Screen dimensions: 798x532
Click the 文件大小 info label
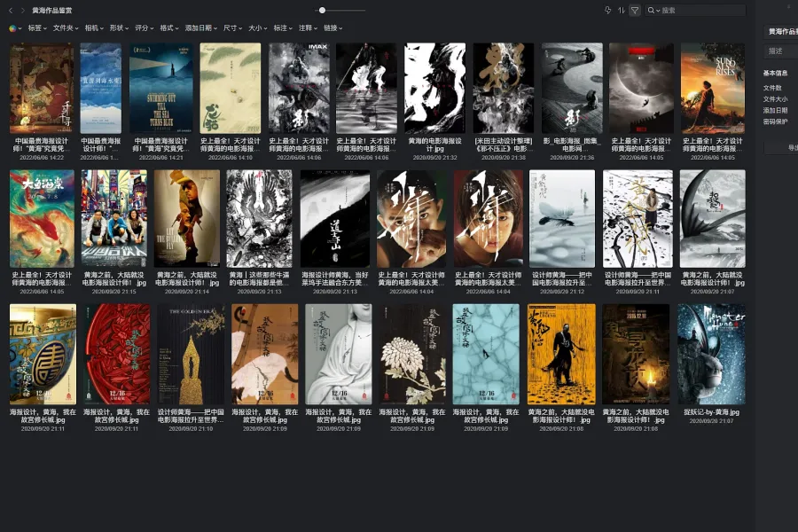[x=775, y=98]
